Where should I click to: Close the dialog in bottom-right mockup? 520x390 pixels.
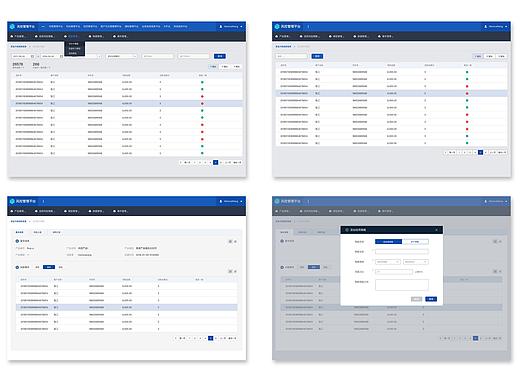(x=437, y=230)
